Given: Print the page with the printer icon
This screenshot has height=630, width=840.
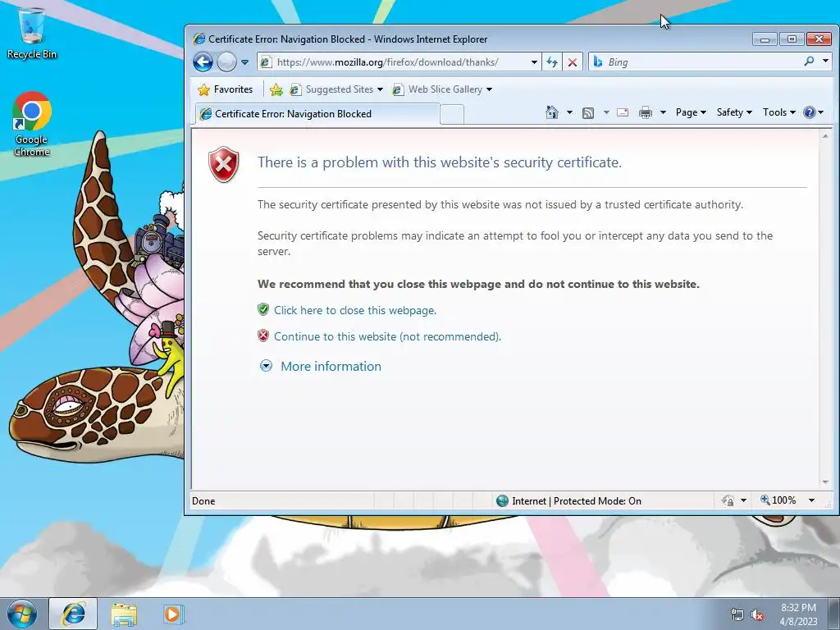Looking at the screenshot, I should [646, 112].
